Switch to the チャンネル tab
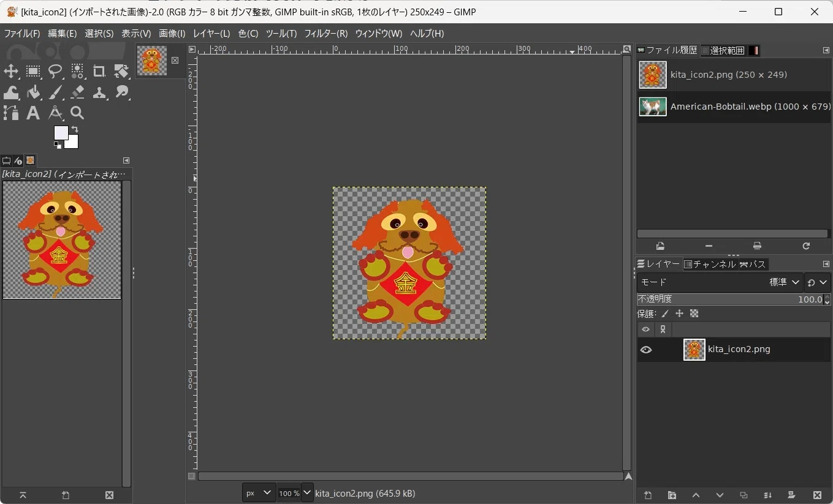The width and height of the screenshot is (833, 504). click(710, 264)
